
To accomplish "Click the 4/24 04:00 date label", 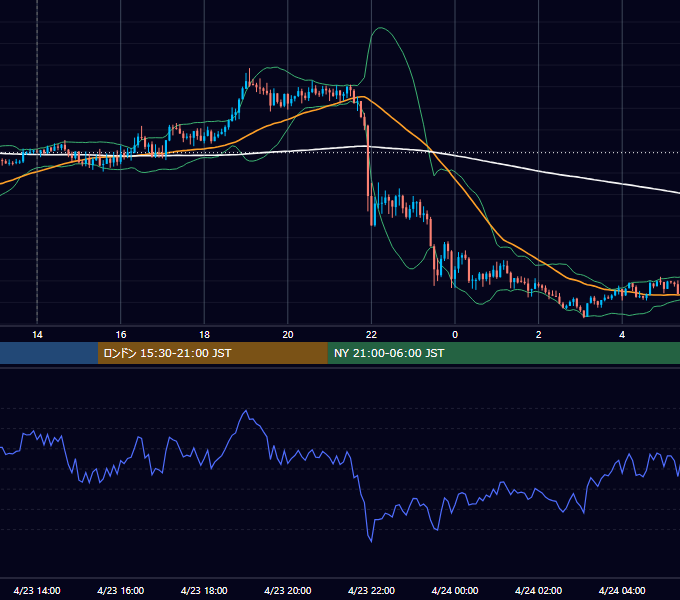I will pyautogui.click(x=622, y=590).
